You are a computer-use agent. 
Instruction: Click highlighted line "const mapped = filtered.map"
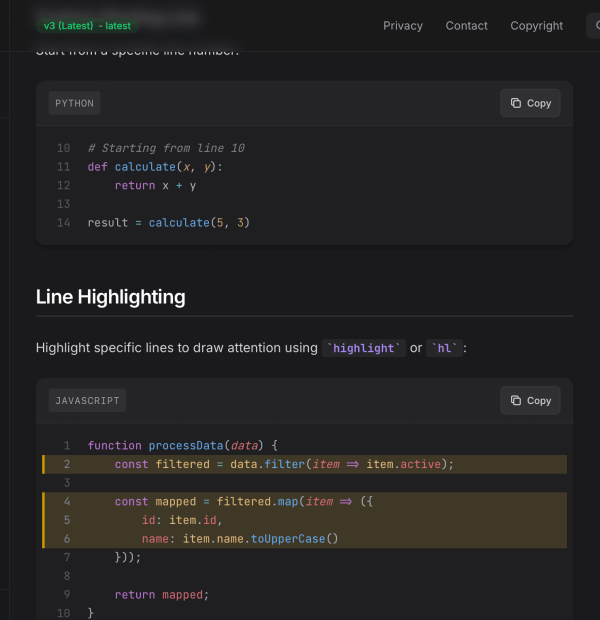click(x=304, y=501)
